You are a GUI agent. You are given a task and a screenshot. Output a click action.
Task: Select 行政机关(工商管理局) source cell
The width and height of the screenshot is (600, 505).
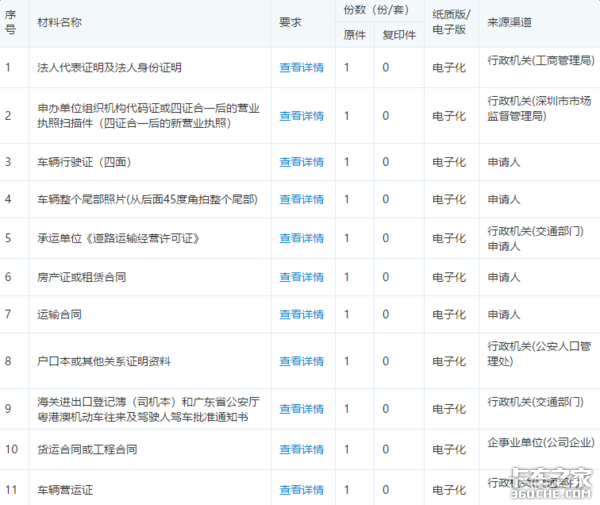click(541, 60)
